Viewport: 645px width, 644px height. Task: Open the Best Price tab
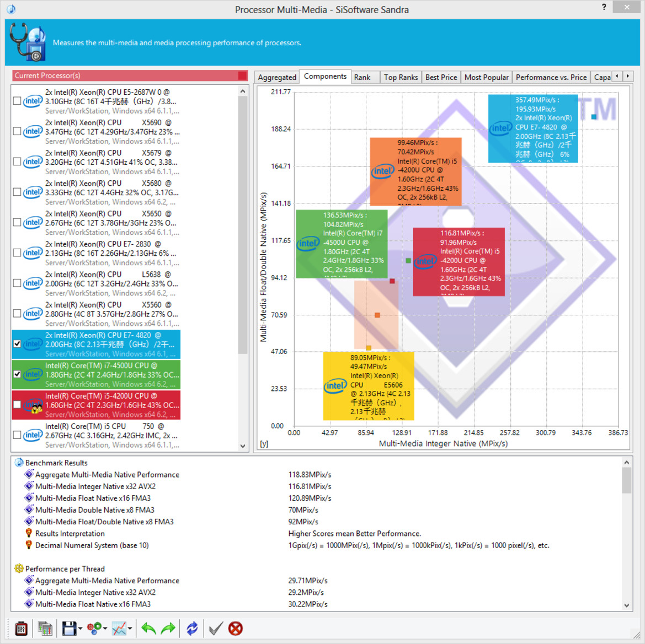pos(441,77)
